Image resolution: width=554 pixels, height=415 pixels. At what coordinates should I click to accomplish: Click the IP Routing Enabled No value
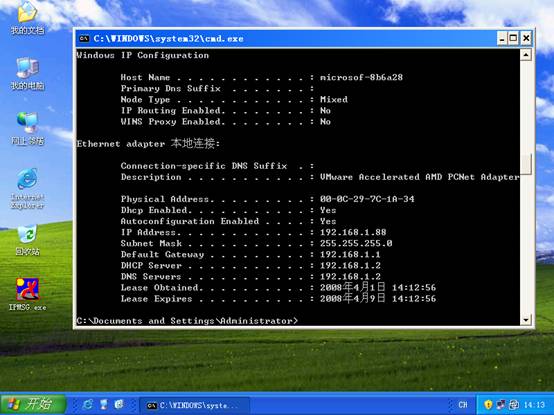pos(325,111)
